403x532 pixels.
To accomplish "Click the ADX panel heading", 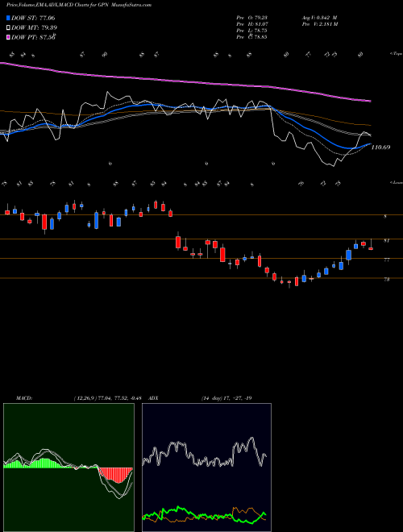I will [x=154, y=398].
